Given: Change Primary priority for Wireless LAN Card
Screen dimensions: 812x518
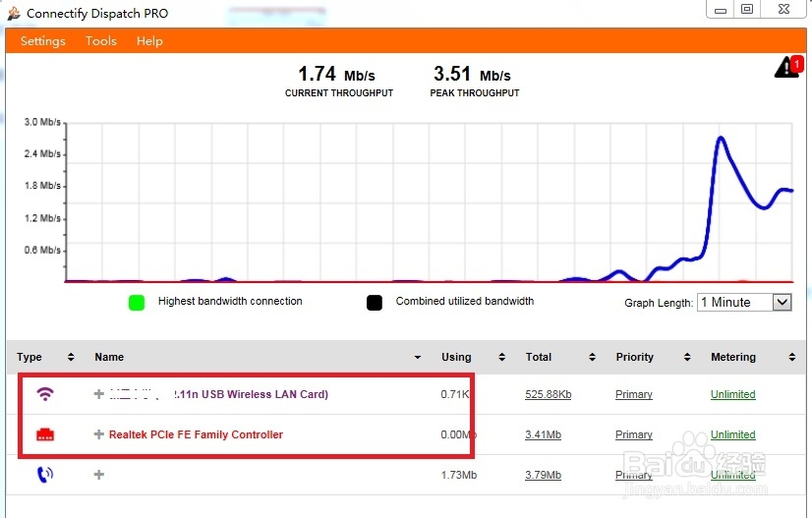Looking at the screenshot, I should 634,394.
